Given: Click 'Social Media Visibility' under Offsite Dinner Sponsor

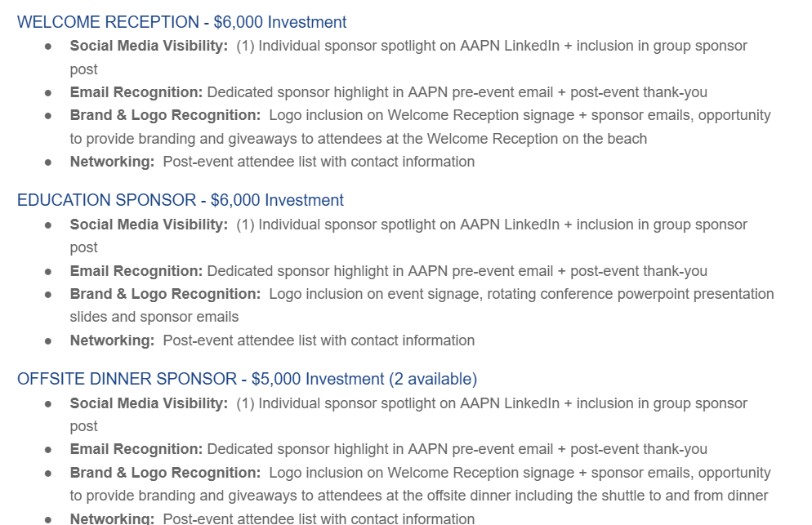Looking at the screenshot, I should tap(149, 403).
